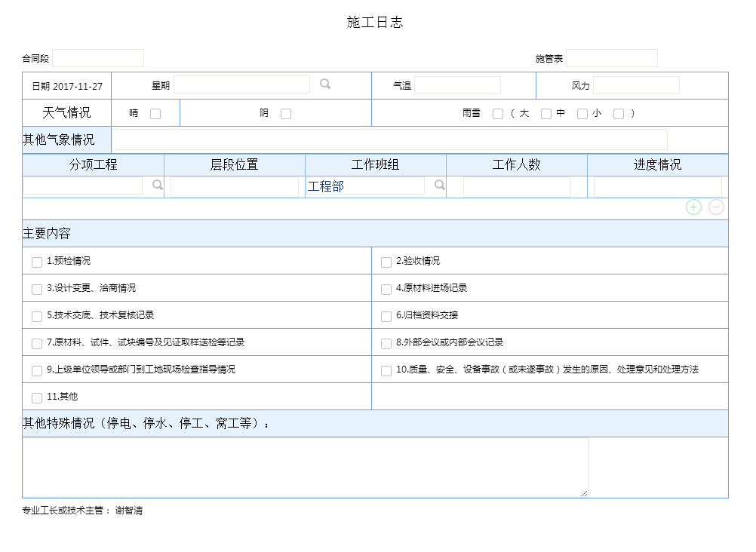
Task: Focus the 施管表 text box
Action: click(611, 58)
